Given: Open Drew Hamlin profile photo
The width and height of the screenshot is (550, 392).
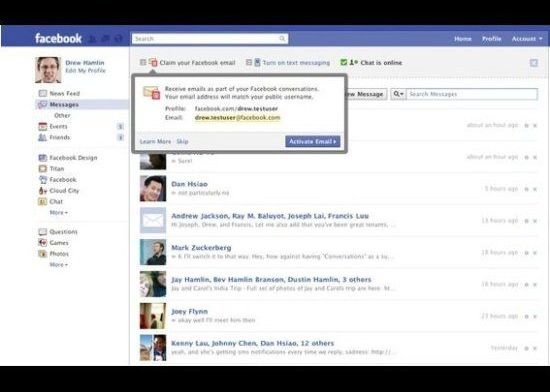Looking at the screenshot, I should [48, 70].
